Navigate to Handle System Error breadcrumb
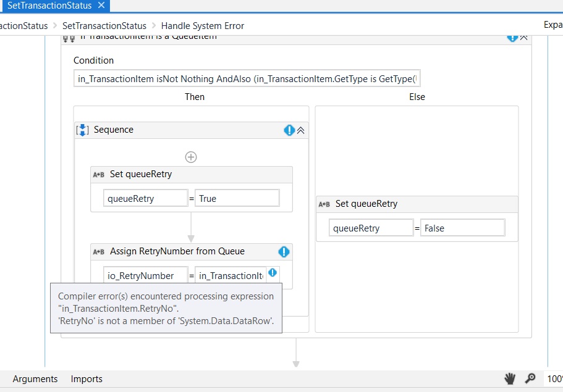 203,26
